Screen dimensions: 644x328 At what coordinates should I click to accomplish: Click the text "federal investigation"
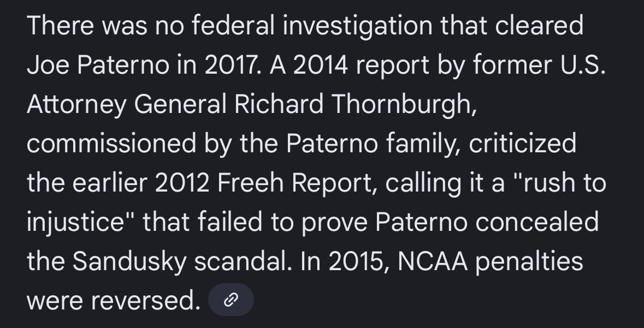point(312,26)
